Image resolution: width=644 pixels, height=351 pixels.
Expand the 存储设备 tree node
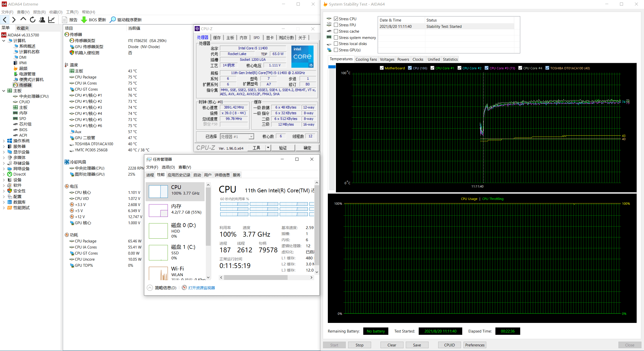click(x=4, y=163)
